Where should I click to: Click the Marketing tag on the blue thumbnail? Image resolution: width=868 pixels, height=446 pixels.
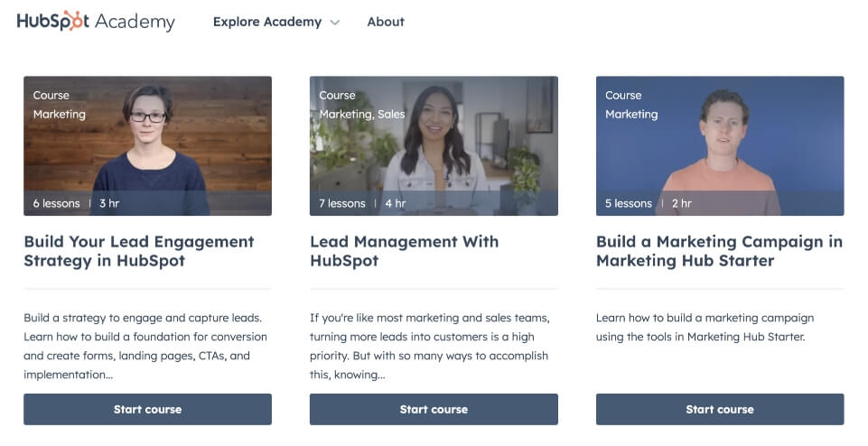[631, 114]
